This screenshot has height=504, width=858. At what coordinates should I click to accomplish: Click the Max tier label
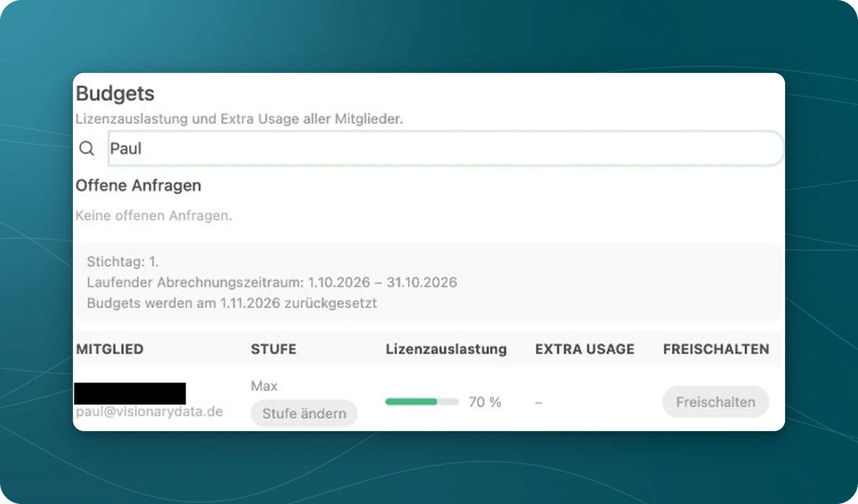(264, 386)
